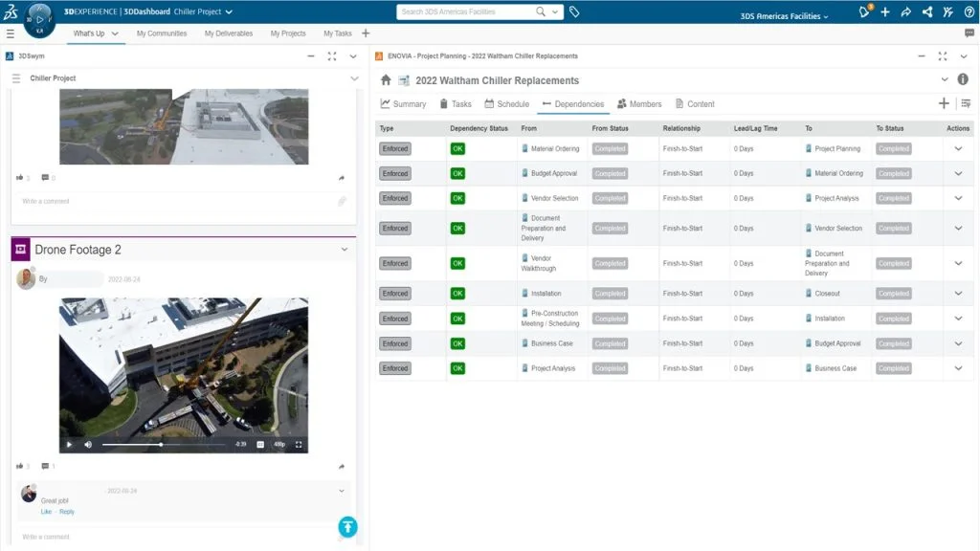Open the project information icon
The width and height of the screenshot is (980, 551).
click(963, 80)
